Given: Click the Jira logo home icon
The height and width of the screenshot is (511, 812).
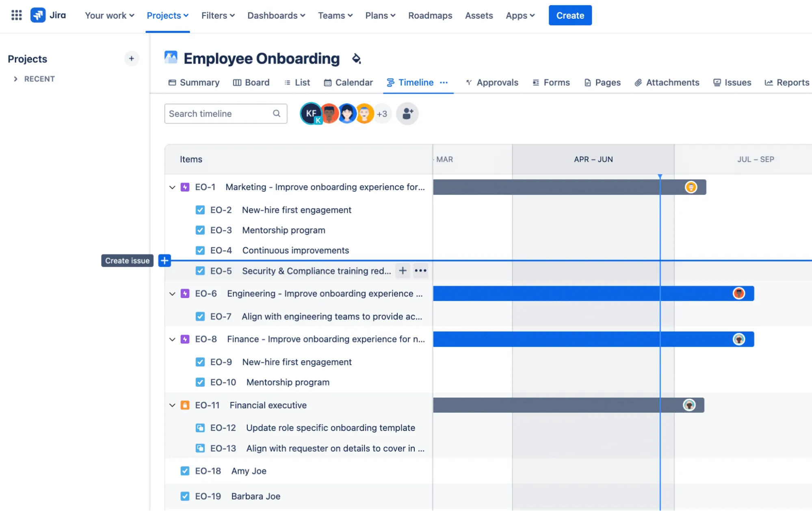Looking at the screenshot, I should tap(38, 15).
